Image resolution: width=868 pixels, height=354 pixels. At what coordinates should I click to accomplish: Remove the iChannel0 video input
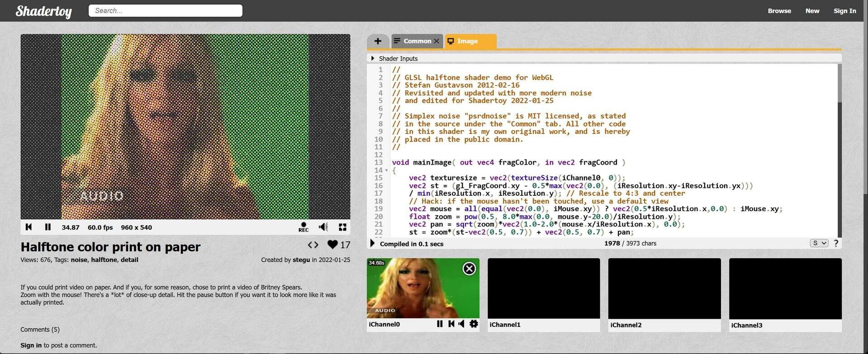pos(469,269)
